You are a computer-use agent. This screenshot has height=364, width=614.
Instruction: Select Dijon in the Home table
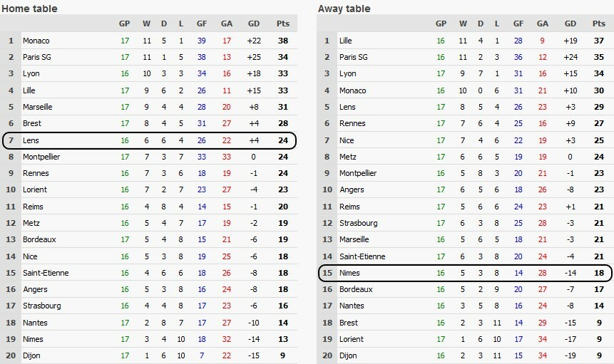coord(31,355)
